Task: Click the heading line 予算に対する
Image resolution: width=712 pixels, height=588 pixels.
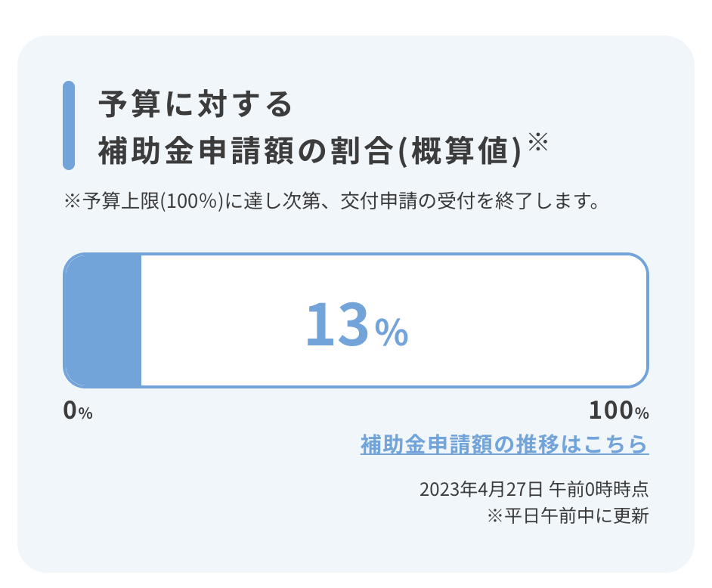Action: 195,104
